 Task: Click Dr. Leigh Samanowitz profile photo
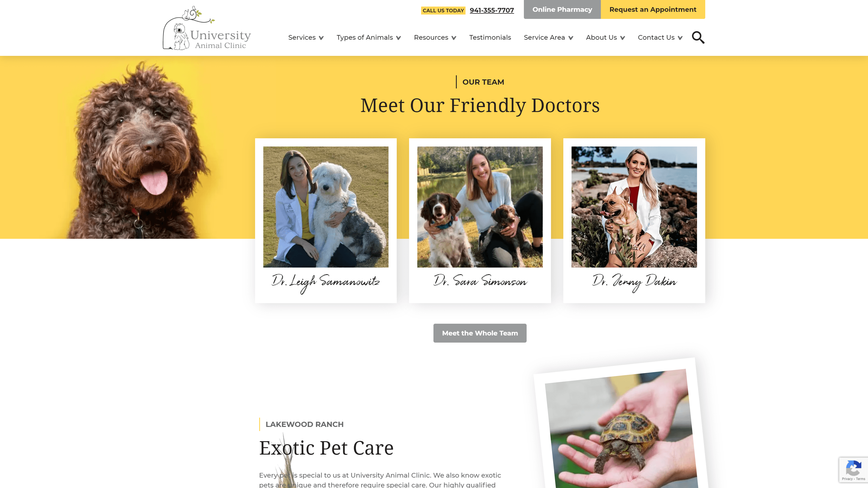click(325, 207)
